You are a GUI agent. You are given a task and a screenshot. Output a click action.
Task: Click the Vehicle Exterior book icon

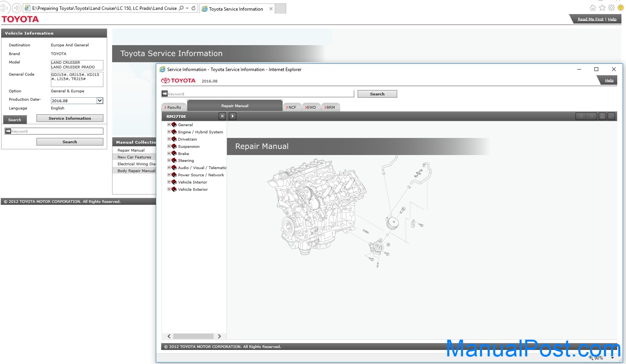(x=174, y=189)
